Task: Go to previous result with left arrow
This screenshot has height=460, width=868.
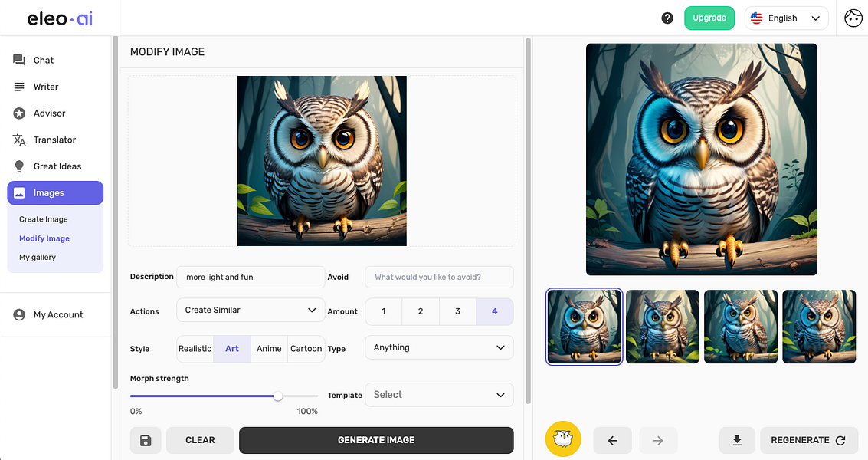Action: [612, 441]
